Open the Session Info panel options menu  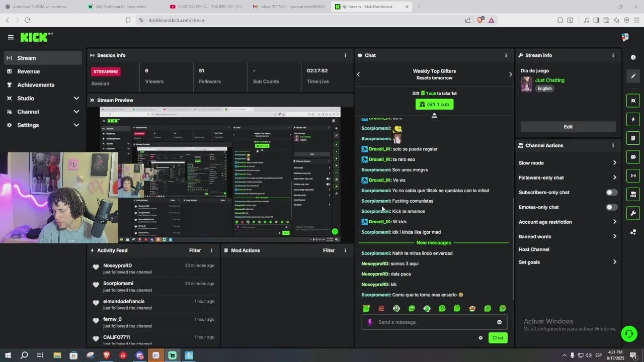345,55
